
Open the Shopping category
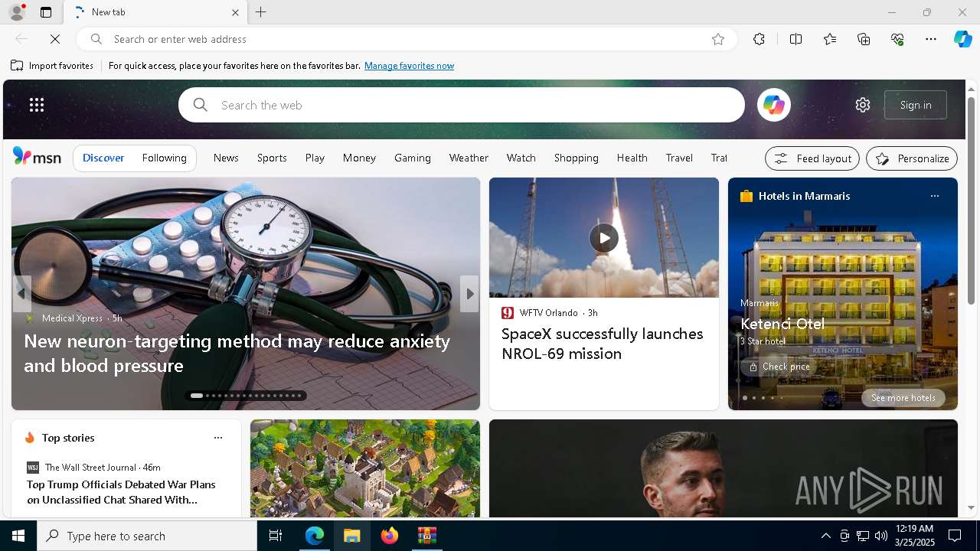click(577, 158)
